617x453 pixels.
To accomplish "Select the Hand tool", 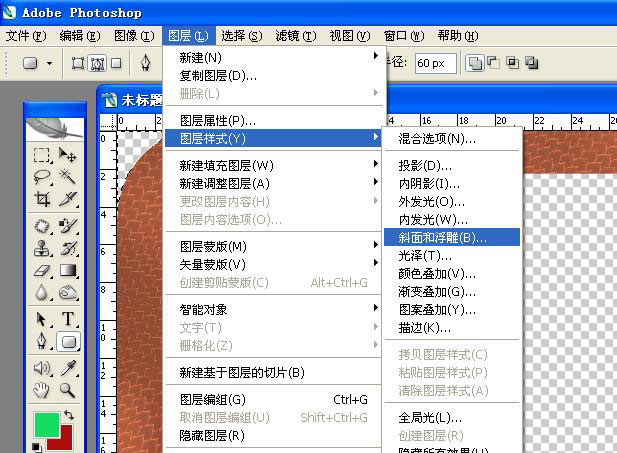I will click(42, 390).
